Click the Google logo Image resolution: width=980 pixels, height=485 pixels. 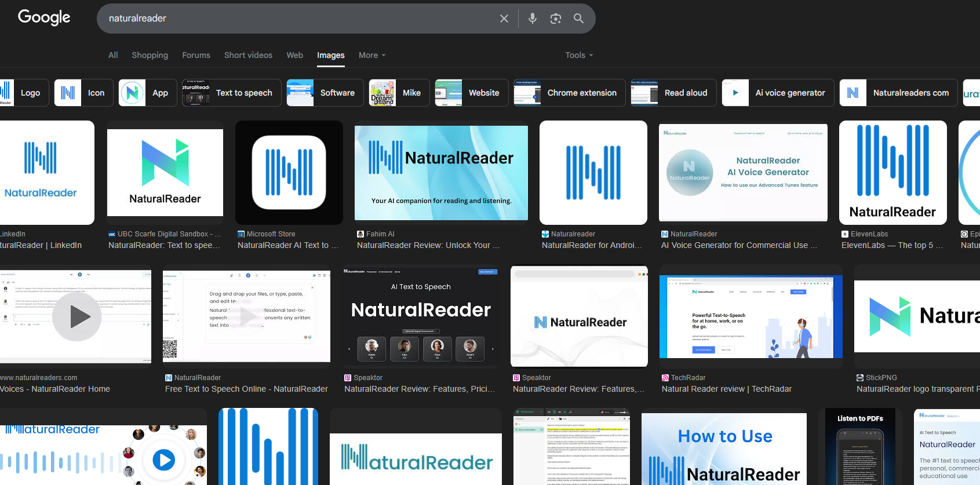click(44, 17)
